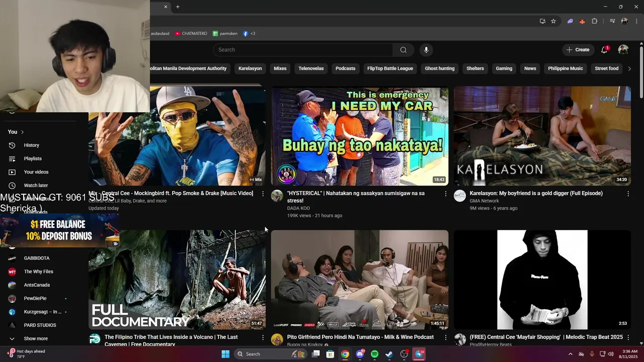Open The Why Files subscription
644x362 pixels.
[38, 271]
